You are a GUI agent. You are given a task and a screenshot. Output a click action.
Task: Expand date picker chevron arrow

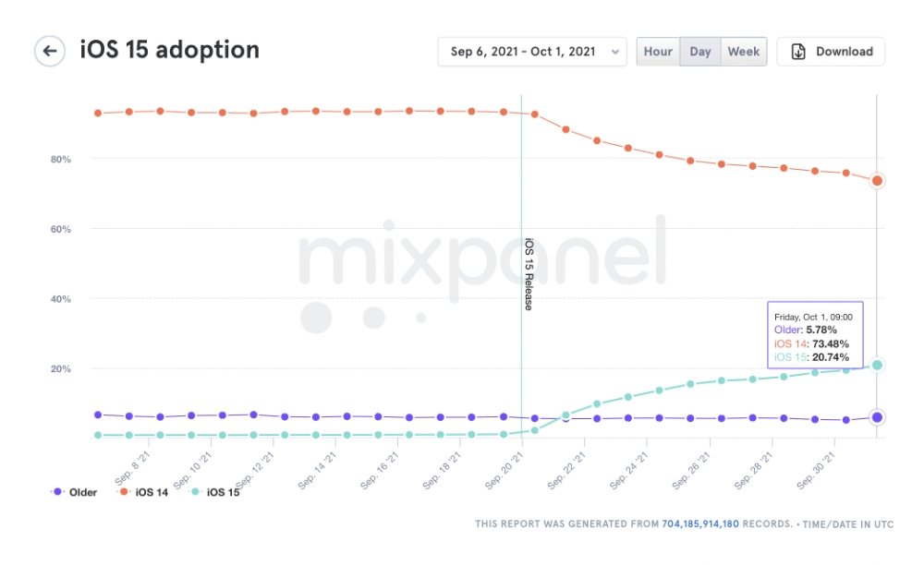[615, 53]
